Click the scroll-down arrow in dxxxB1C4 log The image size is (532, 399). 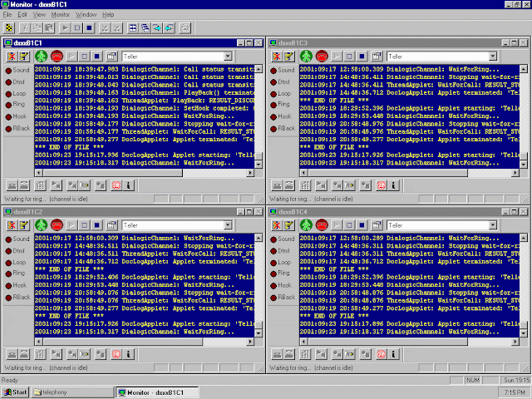coord(524,333)
